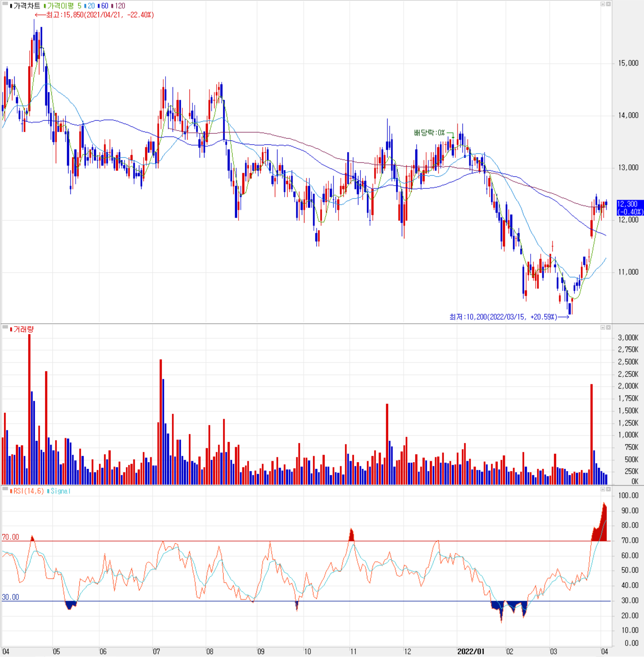Viewport: 644px width, 657px height.
Task: Click the black 가격차트 legend color marker
Action: click(x=11, y=6)
